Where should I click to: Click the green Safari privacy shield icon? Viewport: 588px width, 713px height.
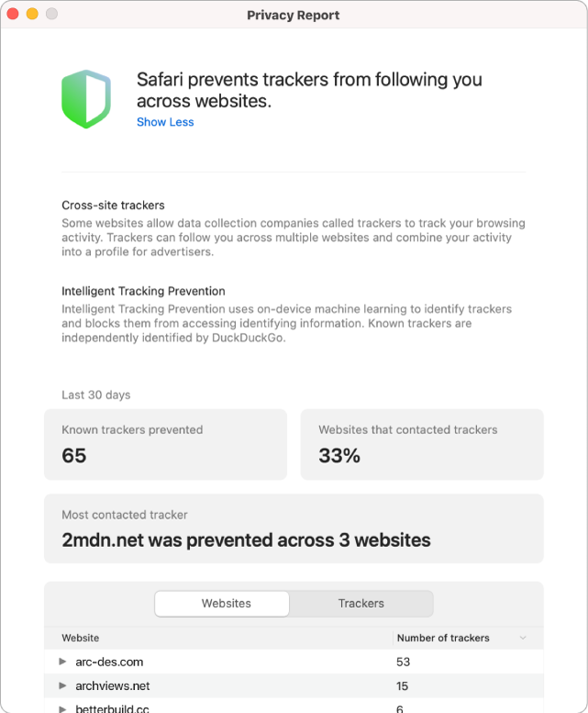pos(86,101)
